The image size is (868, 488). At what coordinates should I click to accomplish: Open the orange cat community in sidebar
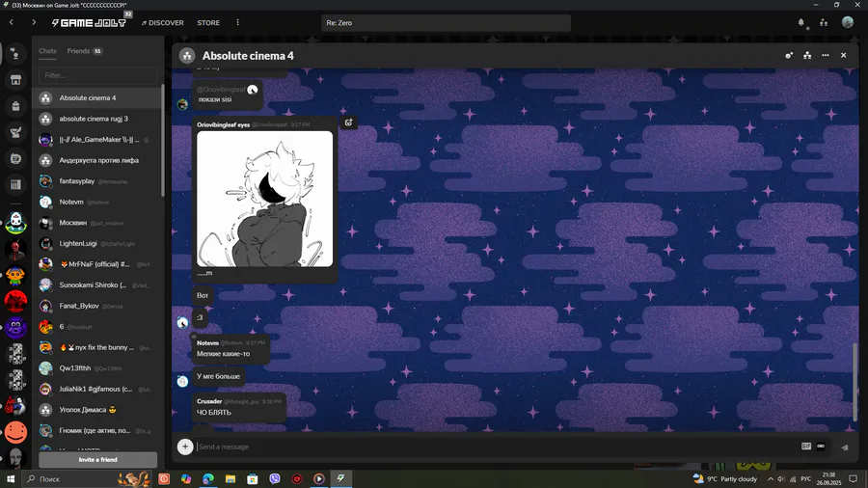tap(15, 275)
